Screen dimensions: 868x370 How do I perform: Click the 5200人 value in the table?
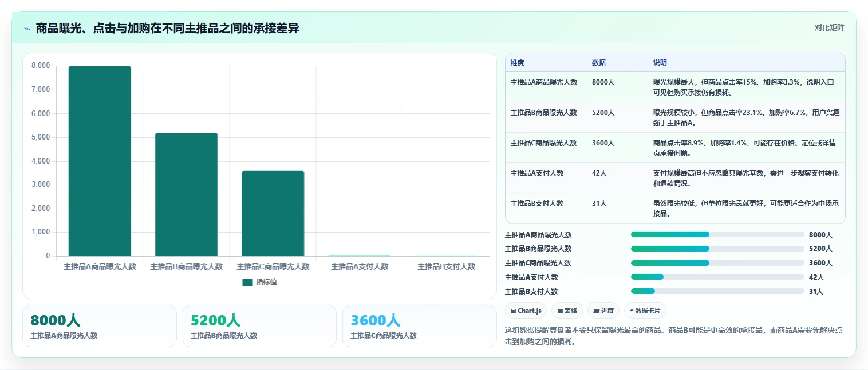click(x=603, y=113)
